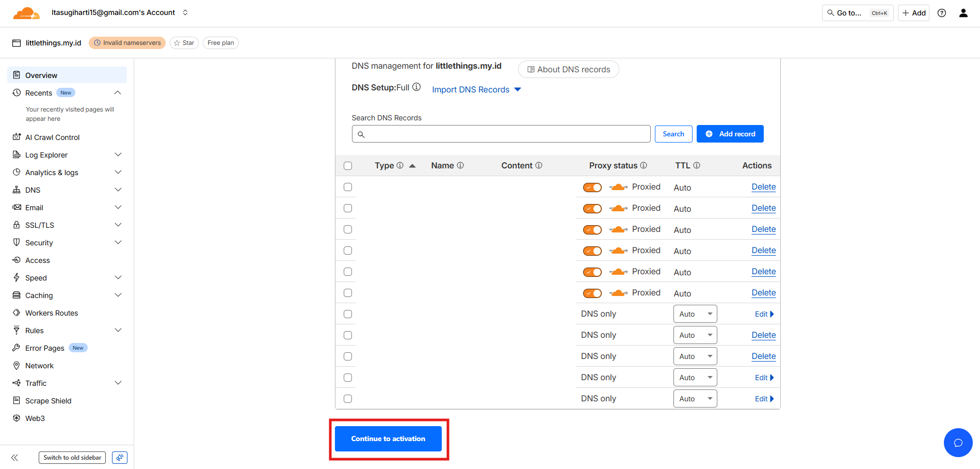Tick the select-all checkbox in table header
The width and height of the screenshot is (980, 469).
pos(348,166)
